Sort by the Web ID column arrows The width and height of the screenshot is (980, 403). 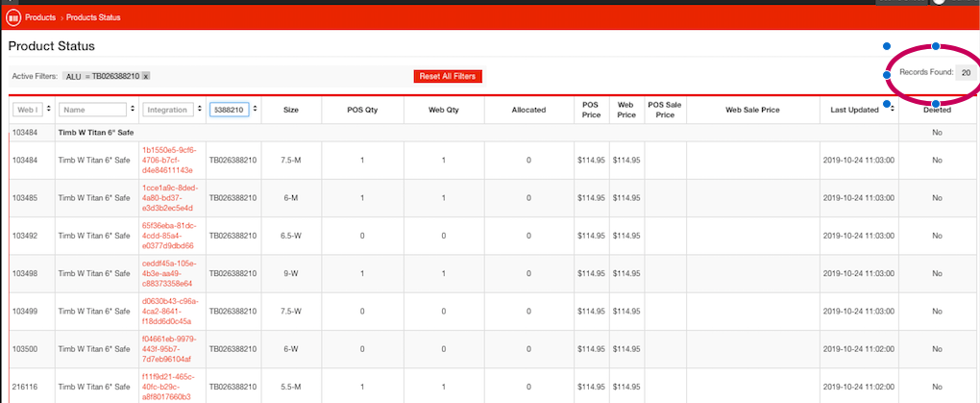pos(49,109)
